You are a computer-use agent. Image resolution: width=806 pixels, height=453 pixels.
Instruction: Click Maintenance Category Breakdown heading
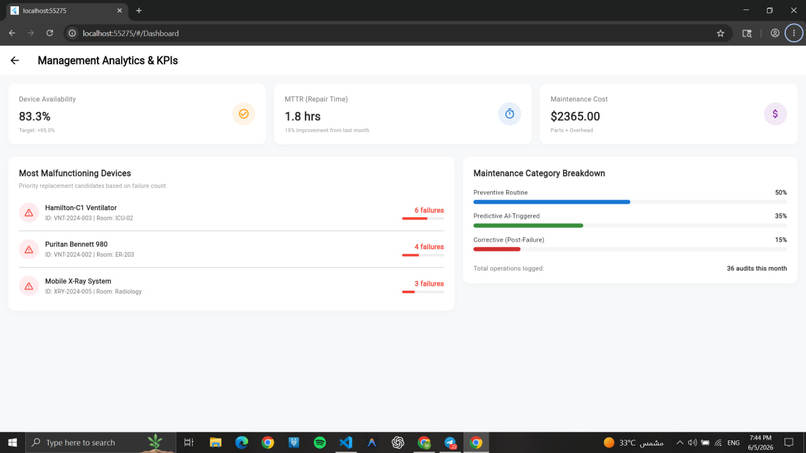click(539, 173)
